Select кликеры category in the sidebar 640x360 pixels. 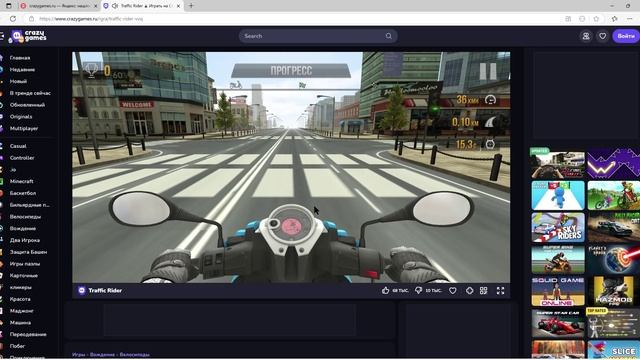20,287
